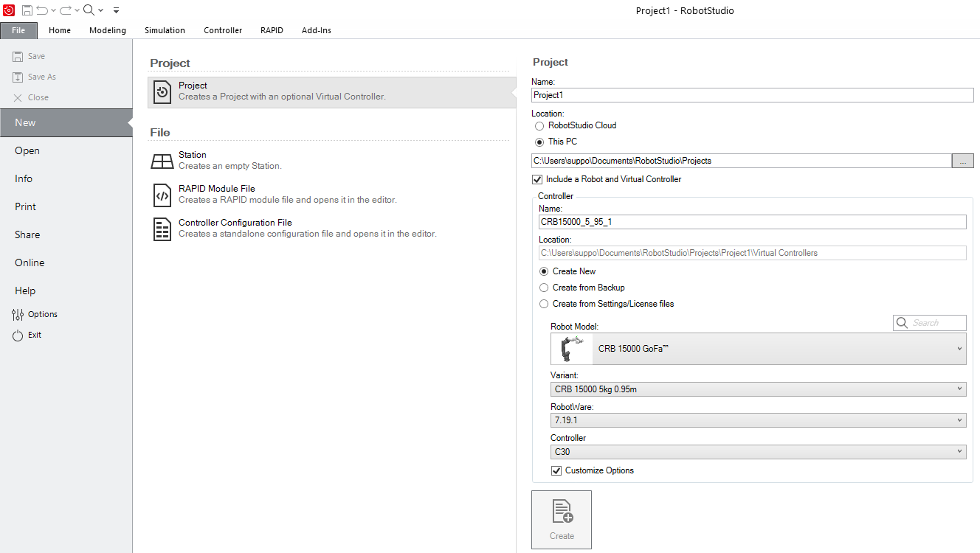Click the Create project button
The image size is (980, 553).
[x=562, y=520]
